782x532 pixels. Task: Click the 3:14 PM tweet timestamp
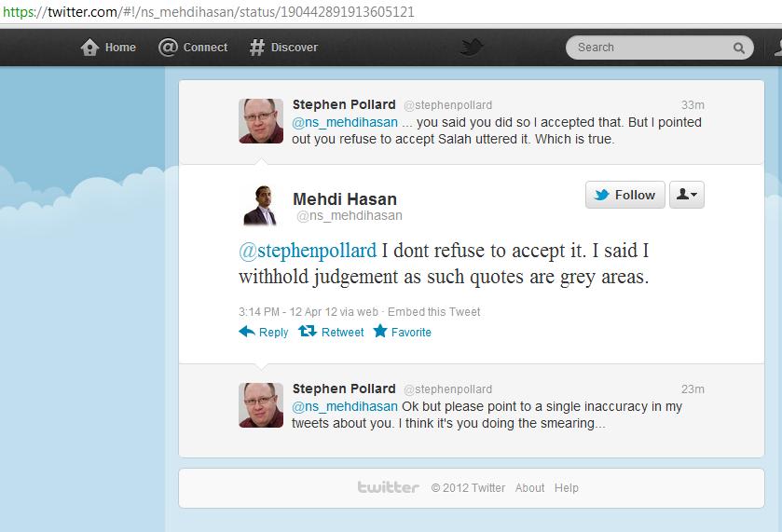pos(284,312)
